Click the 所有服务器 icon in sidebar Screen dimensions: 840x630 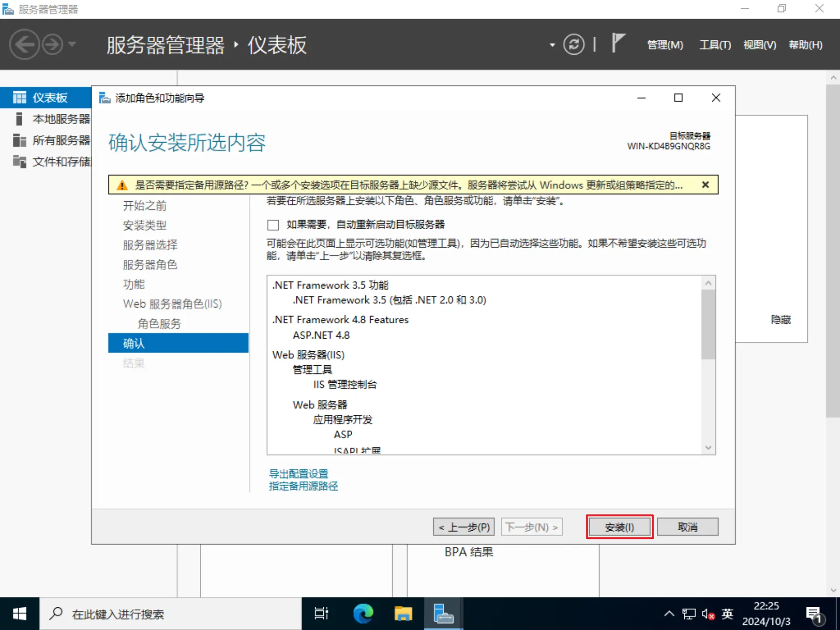(20, 140)
